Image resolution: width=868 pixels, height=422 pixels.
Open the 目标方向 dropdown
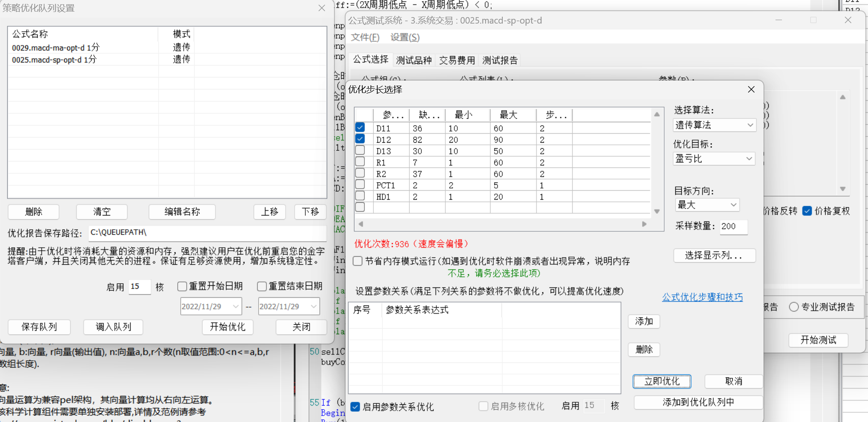pos(707,205)
